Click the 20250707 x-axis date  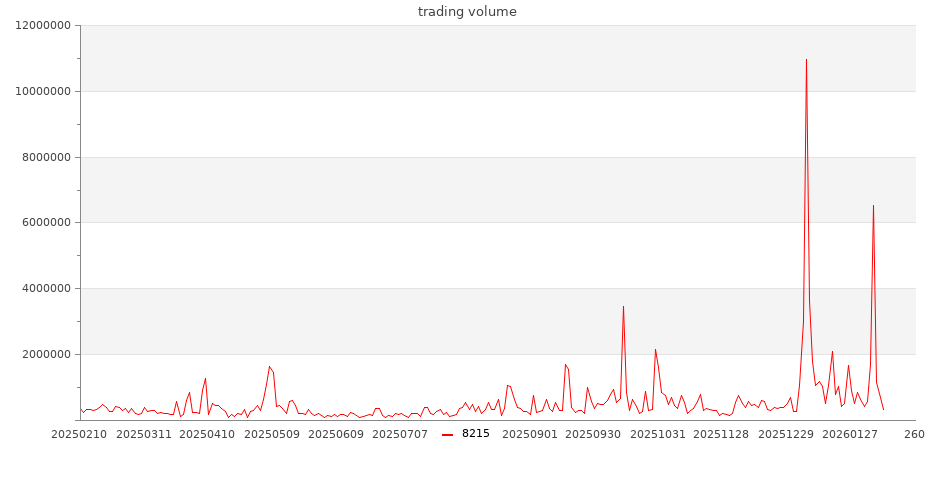click(x=400, y=434)
